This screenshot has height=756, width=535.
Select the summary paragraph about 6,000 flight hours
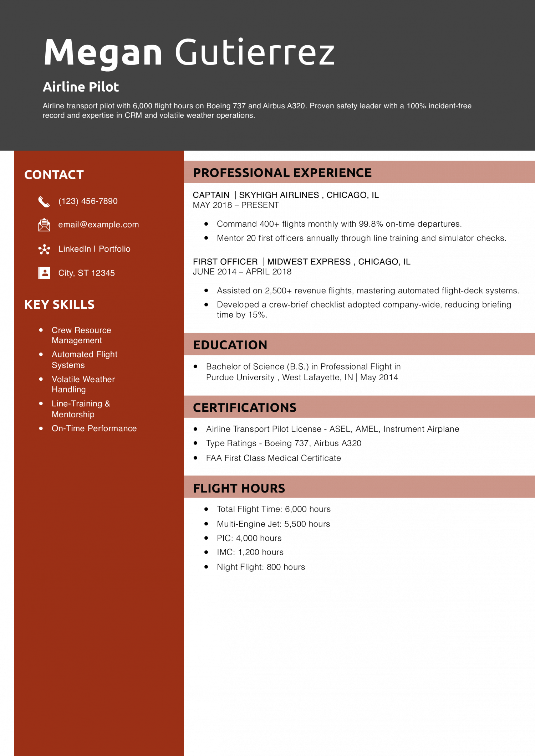tap(257, 110)
